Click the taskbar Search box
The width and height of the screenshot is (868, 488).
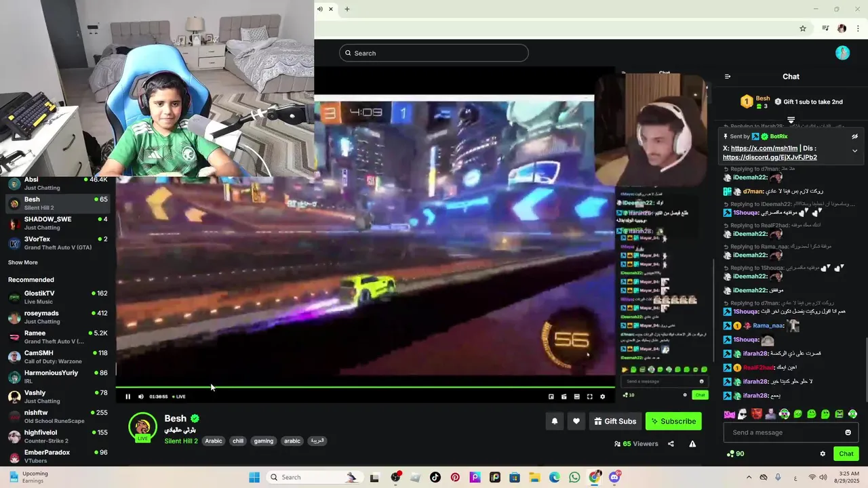pos(314,477)
